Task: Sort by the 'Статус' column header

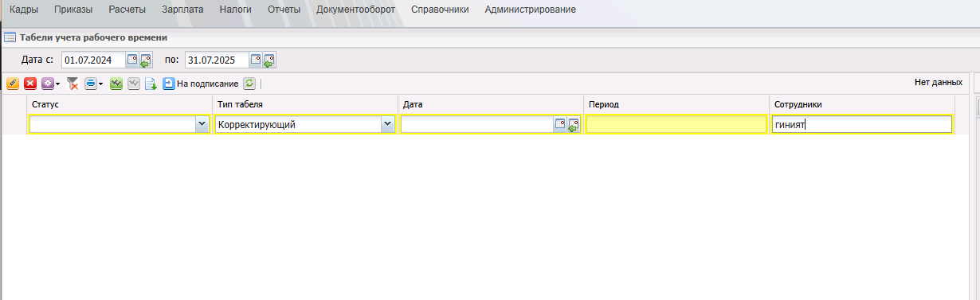Action: (120, 104)
